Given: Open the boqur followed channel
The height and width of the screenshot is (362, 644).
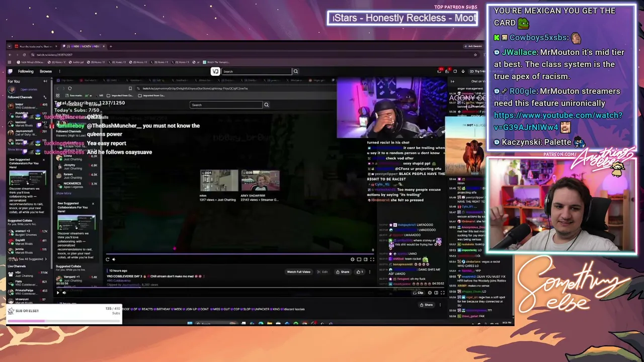Looking at the screenshot, I should click(28, 106).
